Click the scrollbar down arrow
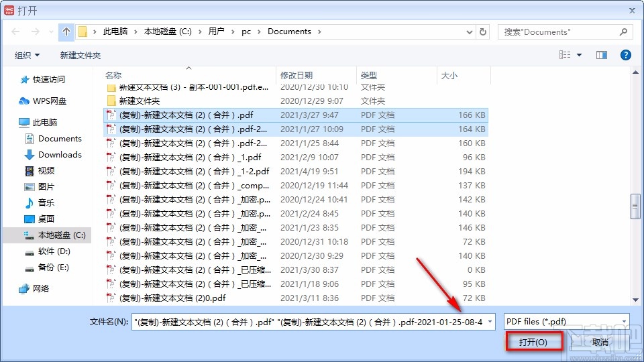 pos(635,300)
